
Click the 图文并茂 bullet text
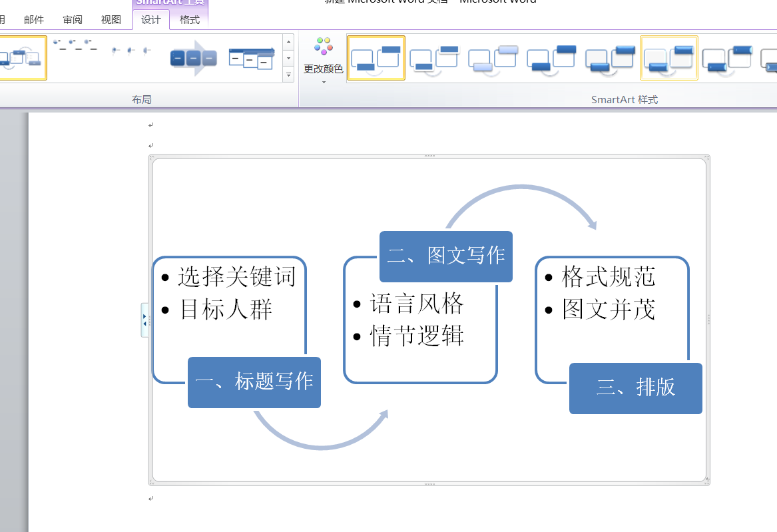[609, 310]
